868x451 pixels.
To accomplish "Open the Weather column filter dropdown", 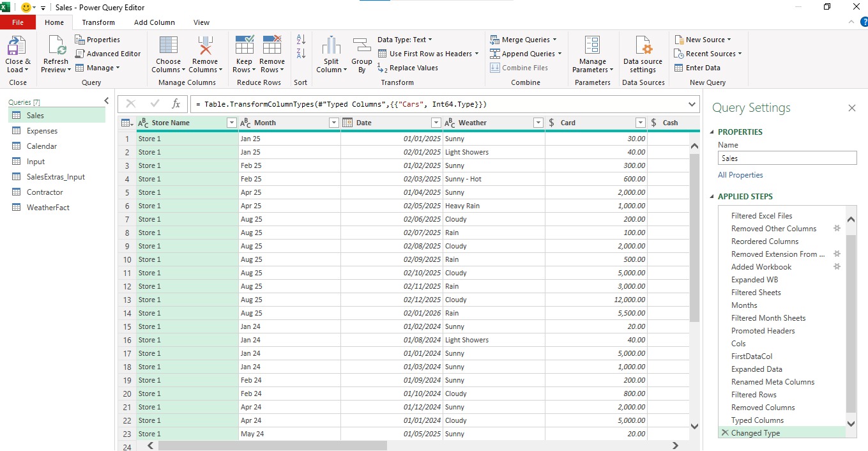I will [538, 123].
